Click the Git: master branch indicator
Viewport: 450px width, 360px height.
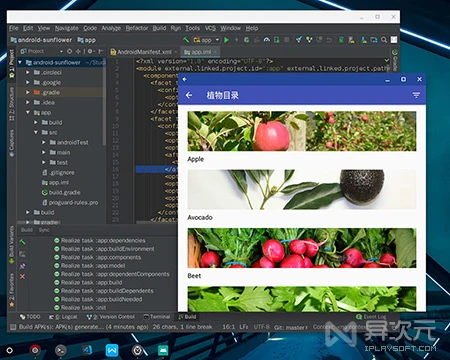[x=291, y=327]
